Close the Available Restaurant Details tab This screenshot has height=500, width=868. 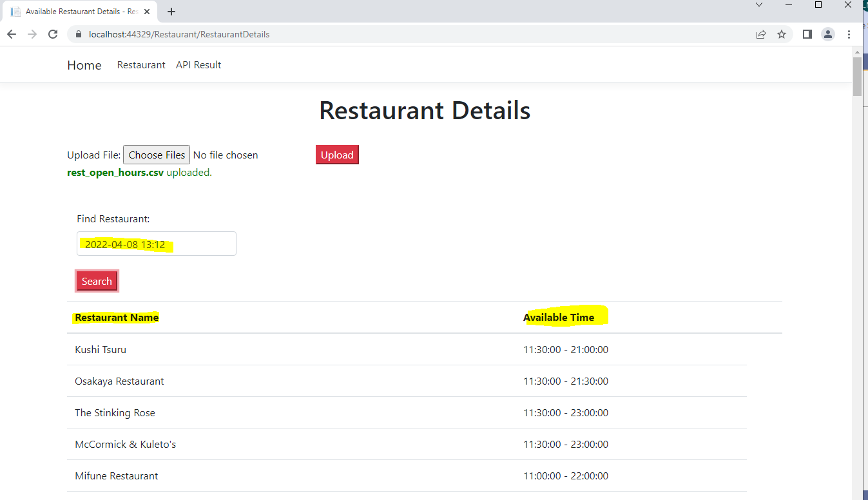pyautogui.click(x=148, y=12)
